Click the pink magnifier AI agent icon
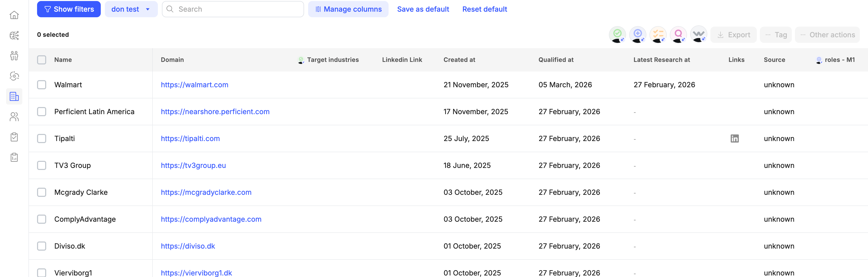The height and width of the screenshot is (277, 868). click(x=678, y=34)
